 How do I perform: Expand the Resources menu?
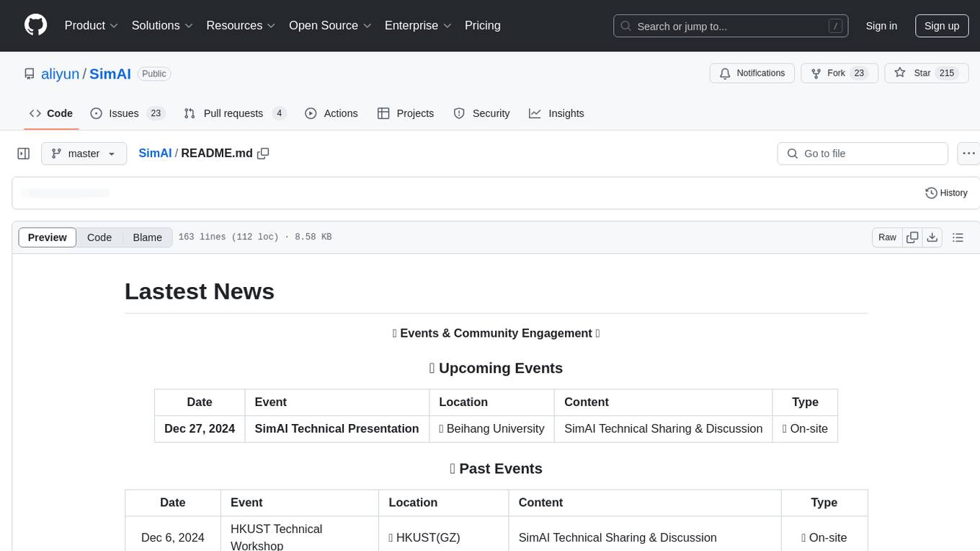coord(241,25)
